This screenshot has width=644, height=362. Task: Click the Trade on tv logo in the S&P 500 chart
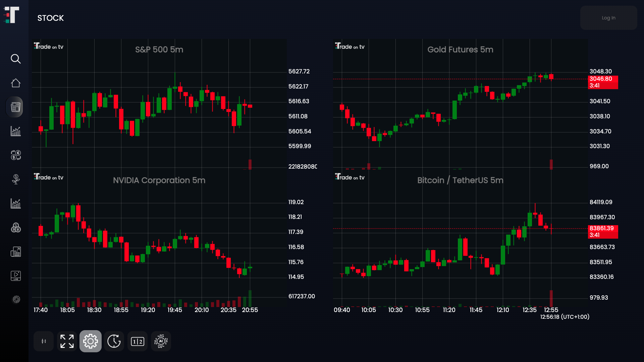tap(48, 46)
